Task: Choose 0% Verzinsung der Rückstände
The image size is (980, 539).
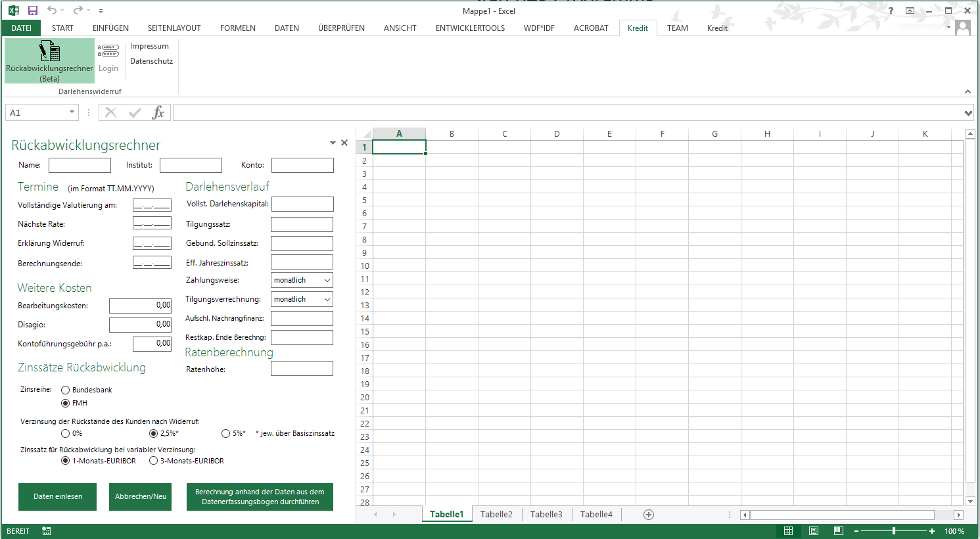Action: pos(65,433)
